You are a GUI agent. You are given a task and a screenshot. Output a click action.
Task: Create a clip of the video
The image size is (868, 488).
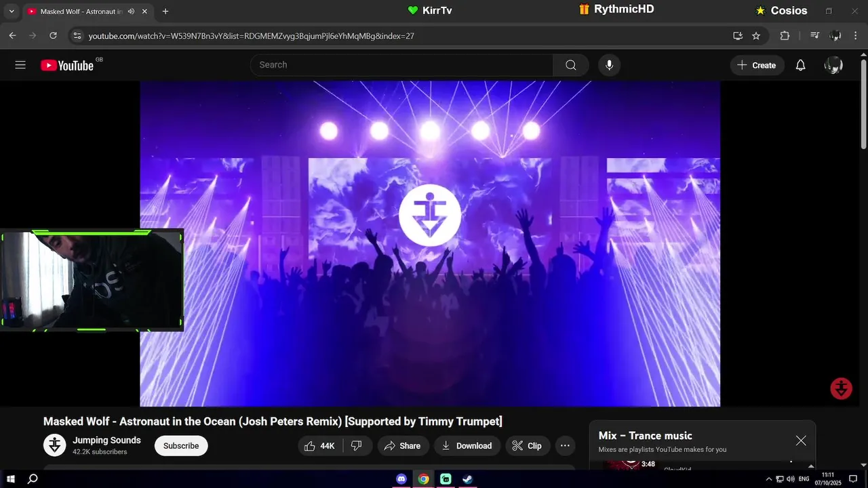pos(527,445)
